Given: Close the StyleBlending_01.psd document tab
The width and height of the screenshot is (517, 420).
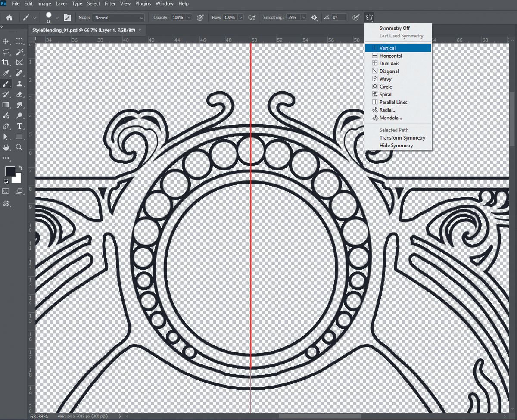Looking at the screenshot, I should click(x=140, y=30).
